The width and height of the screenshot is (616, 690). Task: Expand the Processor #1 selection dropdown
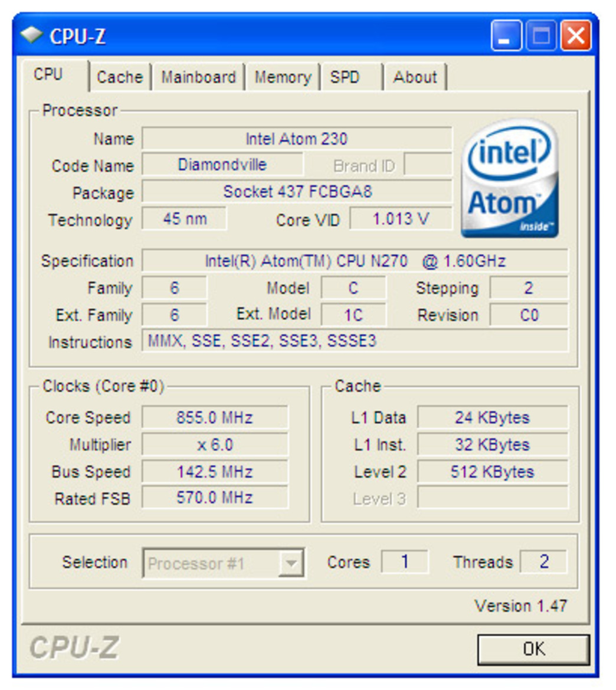tap(291, 563)
